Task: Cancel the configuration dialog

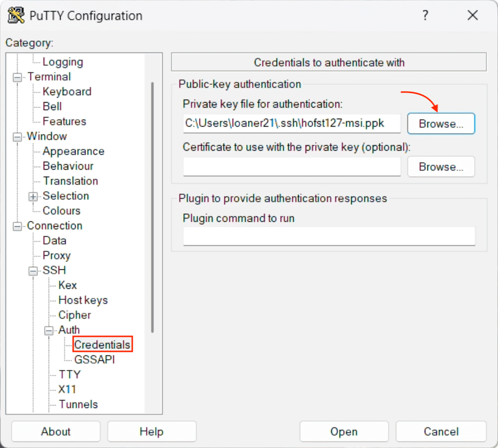Action: click(441, 431)
